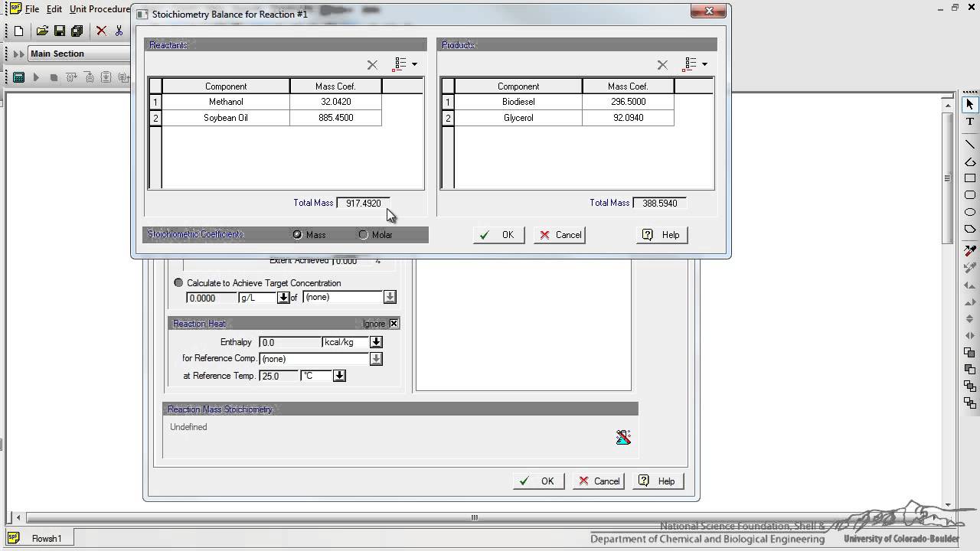
Task: Delete selected reactant with X icon
Action: click(372, 65)
